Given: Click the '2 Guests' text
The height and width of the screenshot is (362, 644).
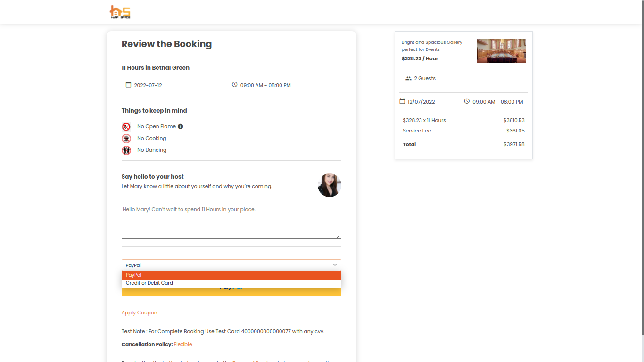Looking at the screenshot, I should (x=425, y=78).
